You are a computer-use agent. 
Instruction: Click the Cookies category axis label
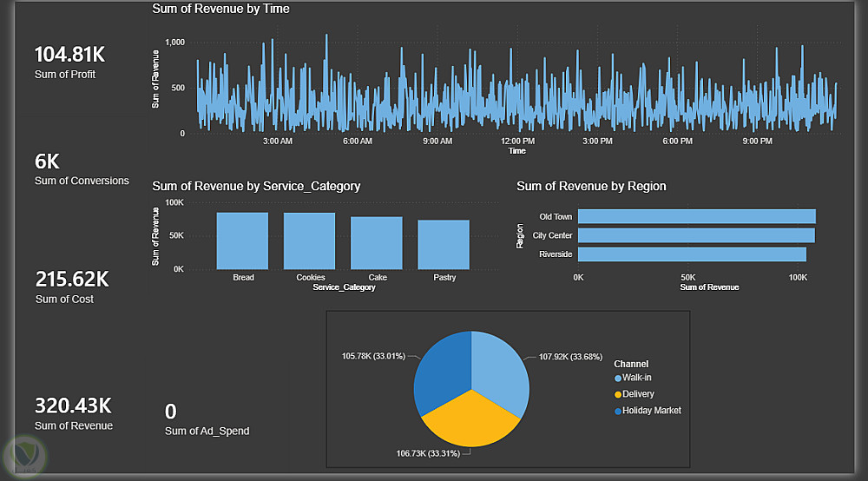click(311, 277)
